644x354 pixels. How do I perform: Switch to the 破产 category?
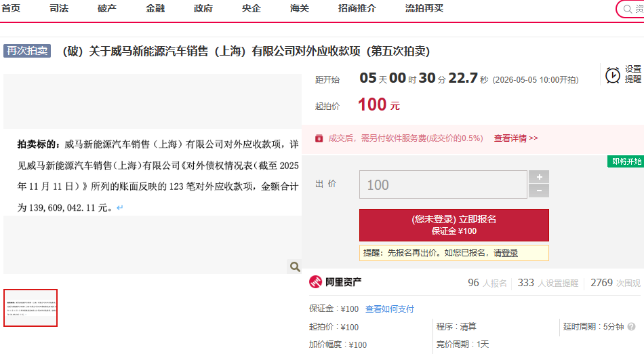point(107,9)
